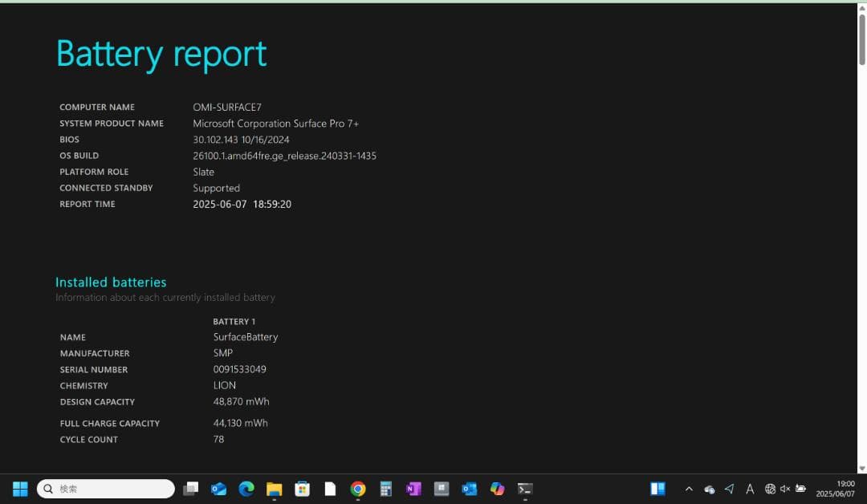Screen dimensions: 867x504
Task: Click the location arrow tray icon
Action: point(729,489)
